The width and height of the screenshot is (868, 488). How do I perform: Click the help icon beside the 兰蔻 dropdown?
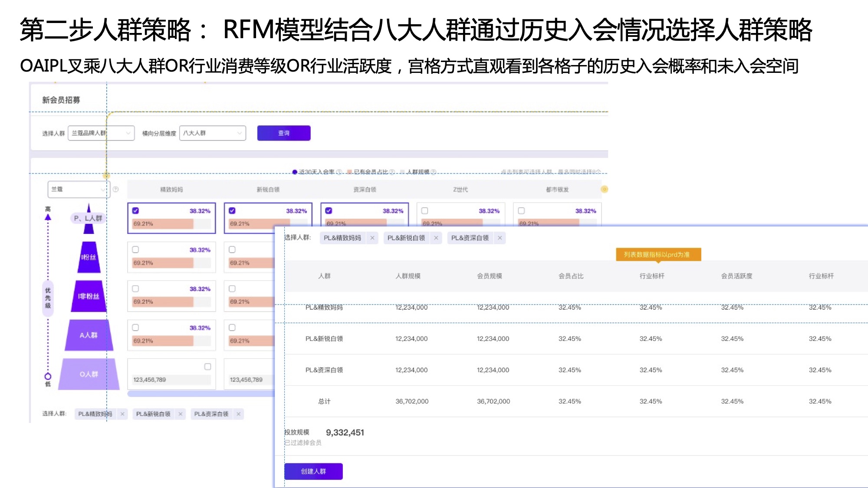pos(115,190)
